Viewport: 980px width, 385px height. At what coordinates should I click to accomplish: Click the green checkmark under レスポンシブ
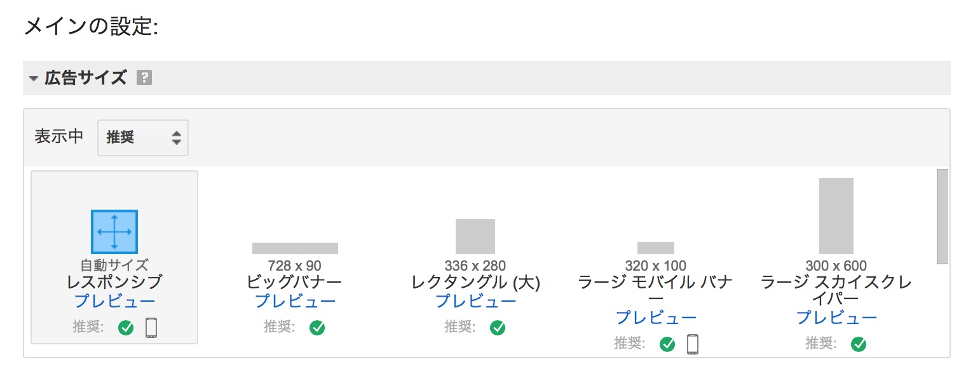126,327
